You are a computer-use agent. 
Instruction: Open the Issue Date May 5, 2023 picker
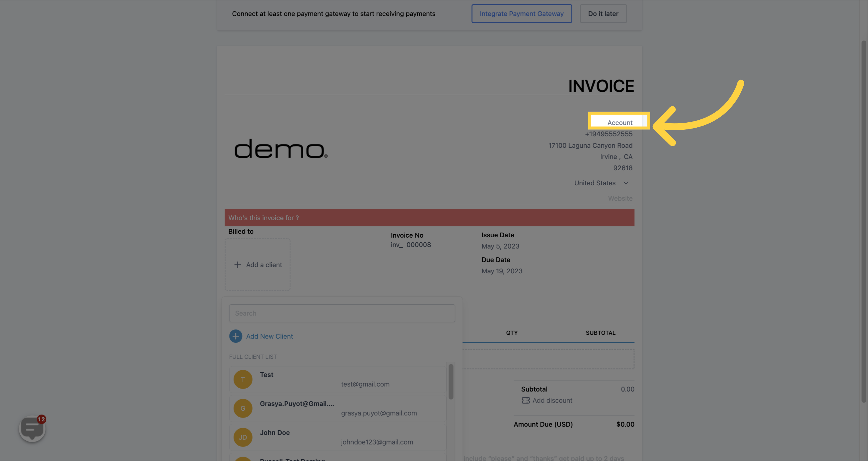pos(500,246)
